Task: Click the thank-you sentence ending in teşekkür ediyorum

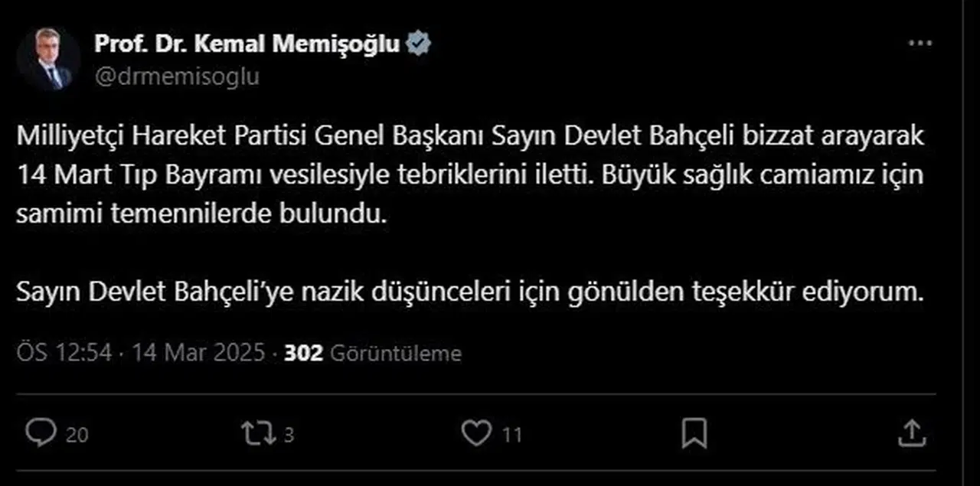Action: pos(466,292)
